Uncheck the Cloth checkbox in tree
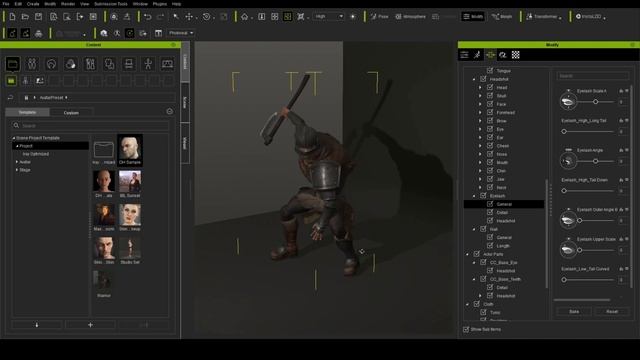This screenshot has height=360, width=640. [x=477, y=304]
